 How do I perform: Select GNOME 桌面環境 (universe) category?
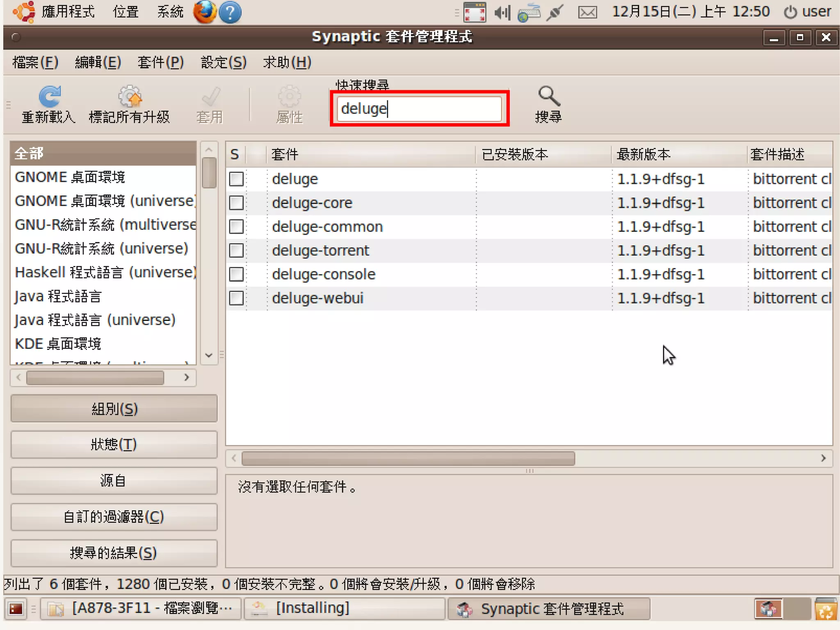pyautogui.click(x=103, y=201)
